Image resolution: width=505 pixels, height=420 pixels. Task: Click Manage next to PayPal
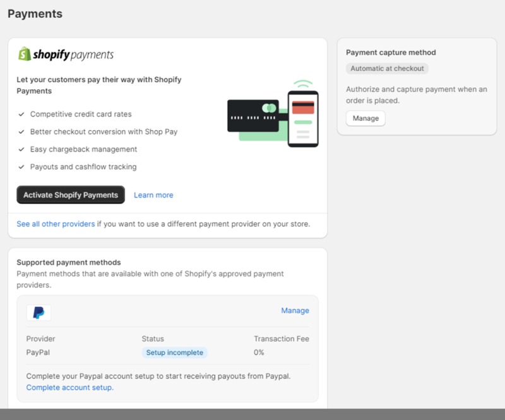coord(295,310)
